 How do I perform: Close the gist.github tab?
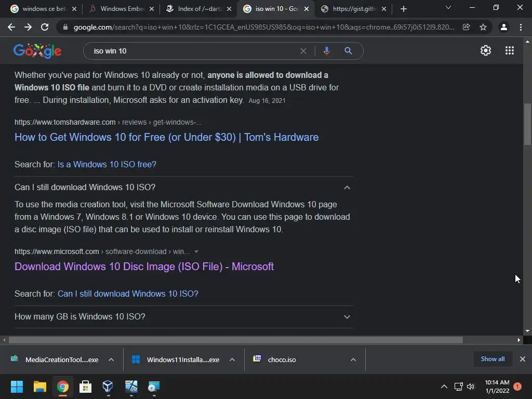pos(384,9)
